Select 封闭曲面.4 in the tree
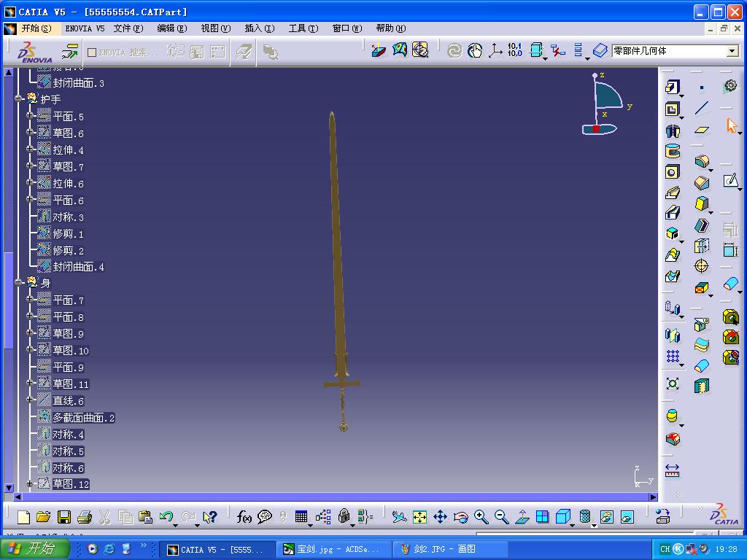The width and height of the screenshot is (747, 560). pyautogui.click(x=78, y=267)
